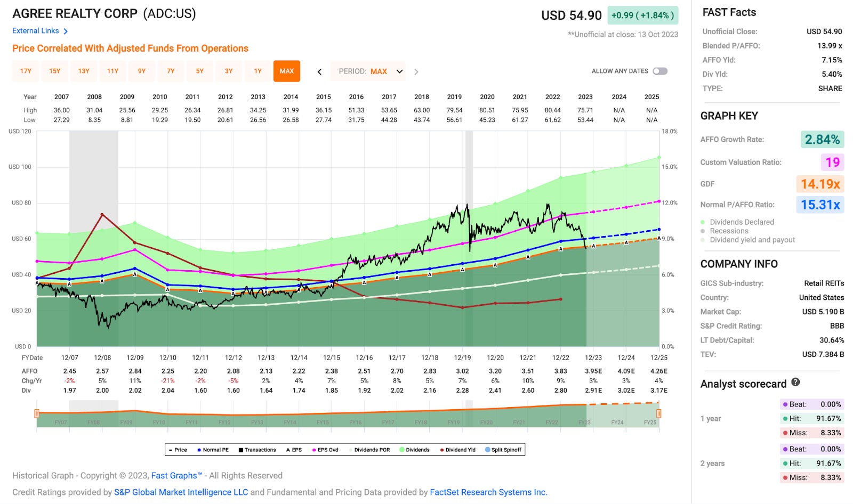
Task: Toggle Recessions in graph key
Action: [724, 231]
